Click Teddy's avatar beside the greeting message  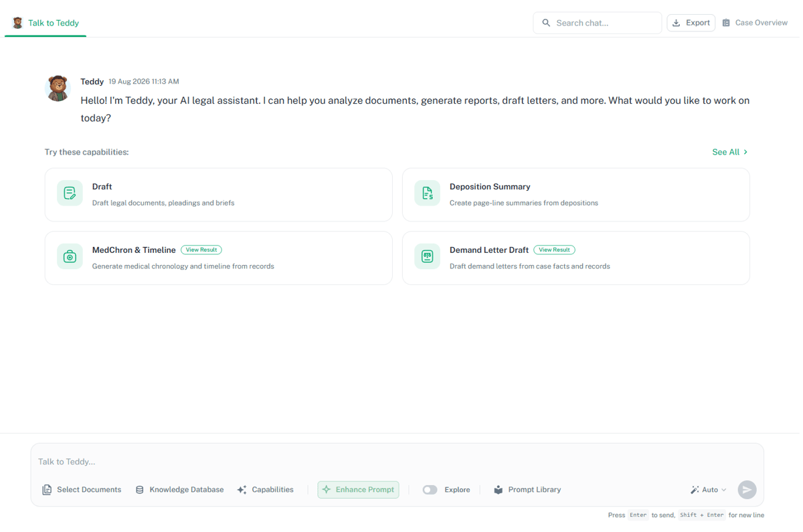pos(58,88)
